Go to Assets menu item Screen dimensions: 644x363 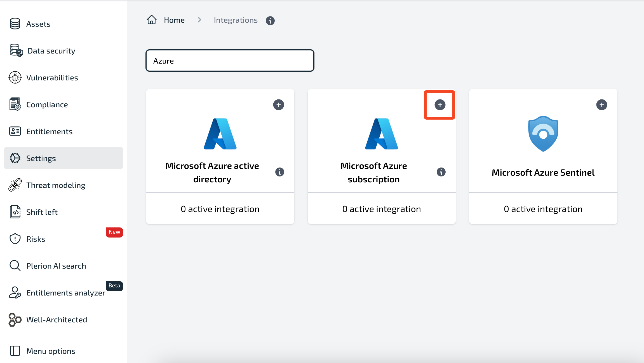64,24
